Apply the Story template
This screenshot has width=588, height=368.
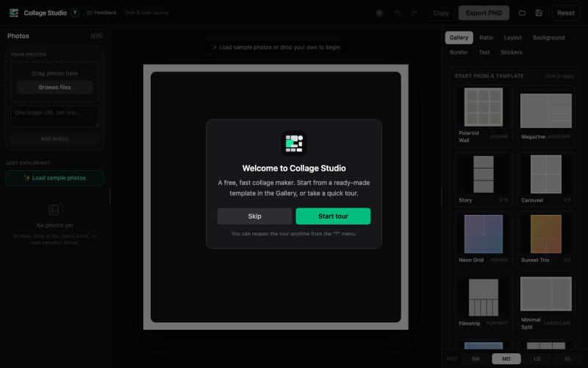(484, 179)
